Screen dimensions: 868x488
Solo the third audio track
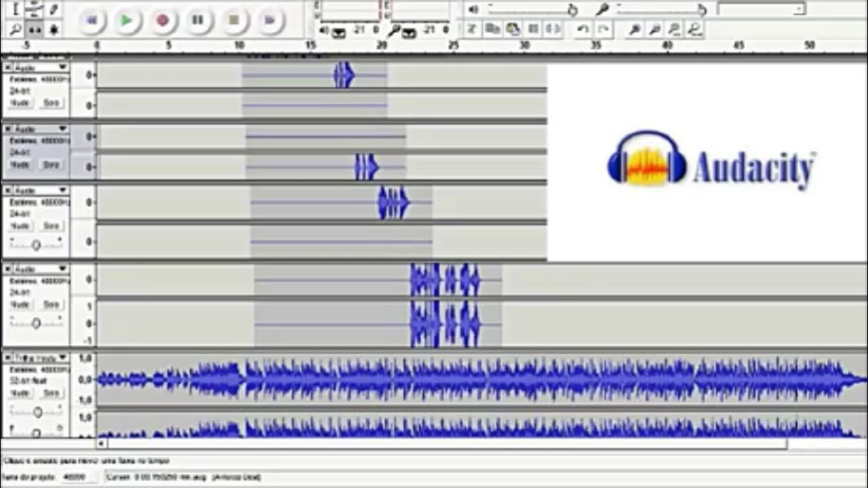[x=51, y=226]
